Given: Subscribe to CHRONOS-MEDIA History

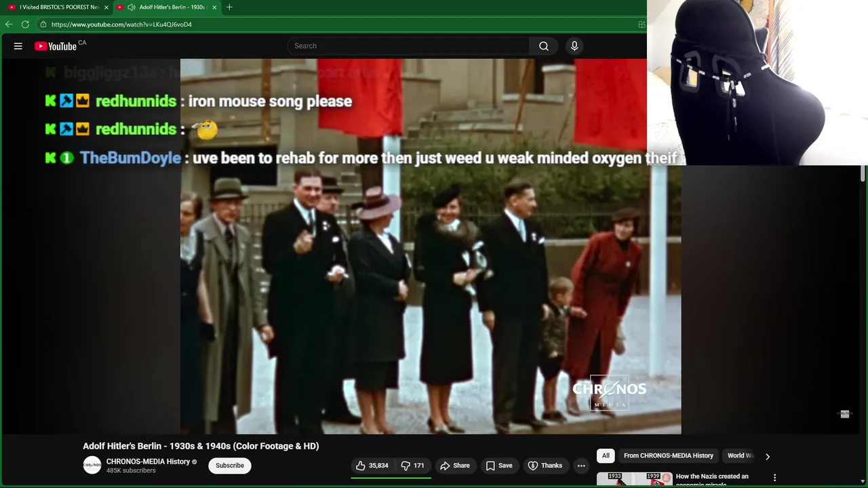Looking at the screenshot, I should pos(230,466).
